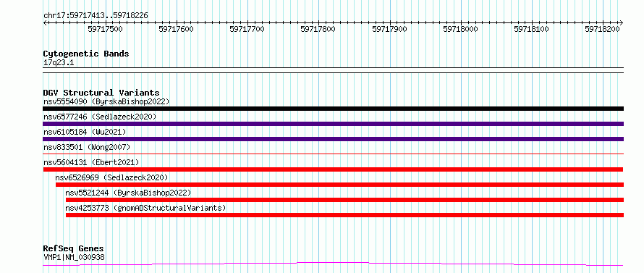Select the red nsv6526969 variant bar
This screenshot has height=273, width=644.
(x=339, y=185)
